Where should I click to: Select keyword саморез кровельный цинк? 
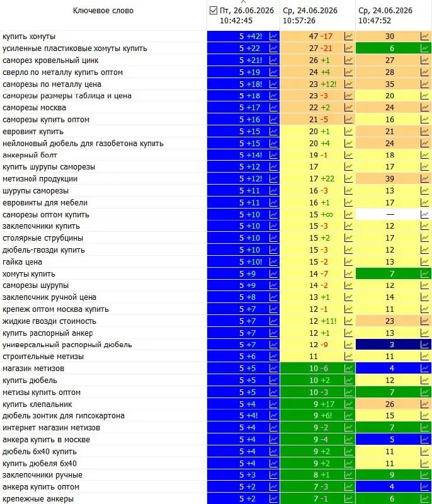click(50, 60)
